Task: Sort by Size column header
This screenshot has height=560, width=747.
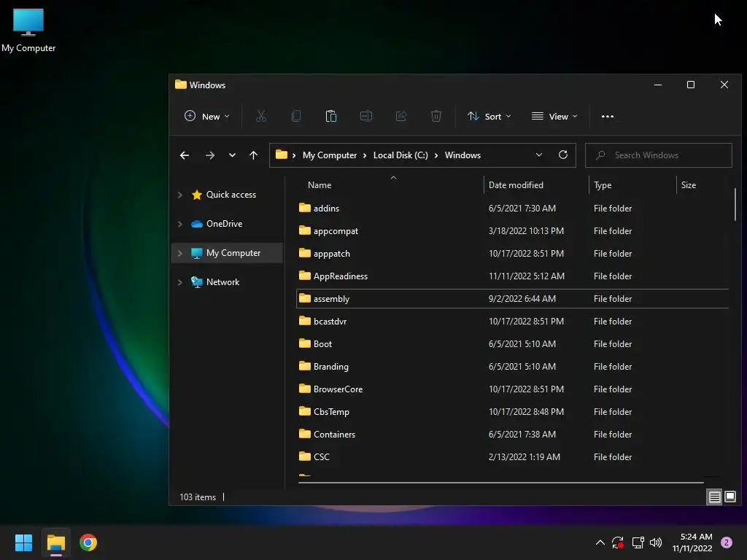Action: point(689,184)
